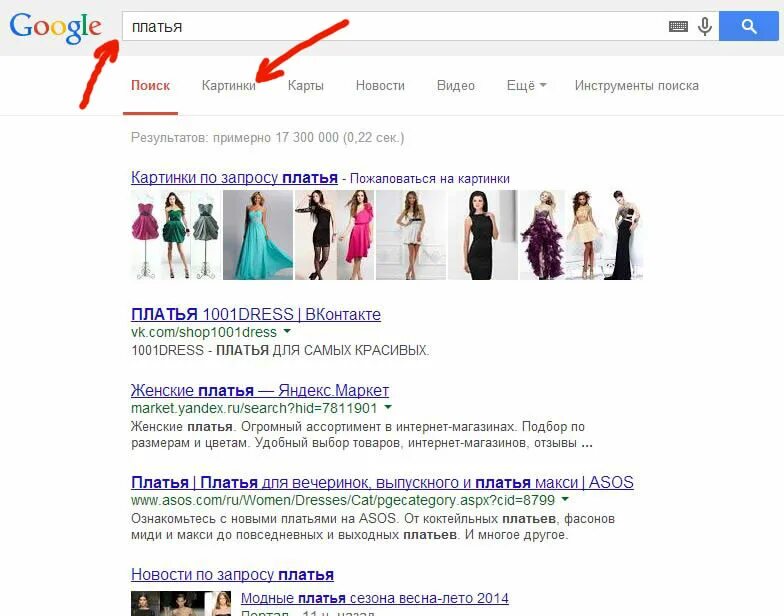Open thumbnail of short white dress
Image resolution: width=784 pixels, height=616 pixels.
click(x=410, y=234)
